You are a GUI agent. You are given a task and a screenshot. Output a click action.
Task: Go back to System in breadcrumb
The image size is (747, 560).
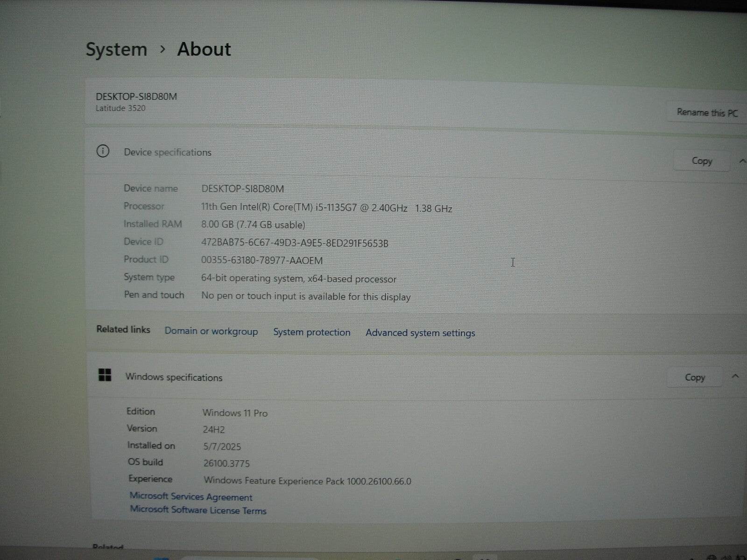[116, 49]
